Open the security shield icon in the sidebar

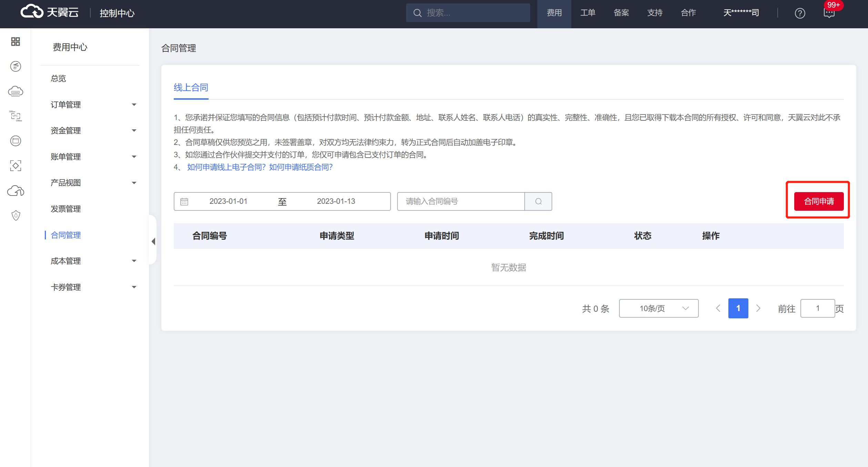[15, 215]
